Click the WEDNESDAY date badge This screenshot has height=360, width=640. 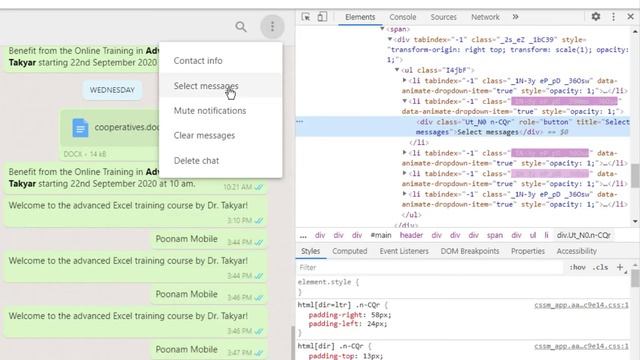click(112, 90)
